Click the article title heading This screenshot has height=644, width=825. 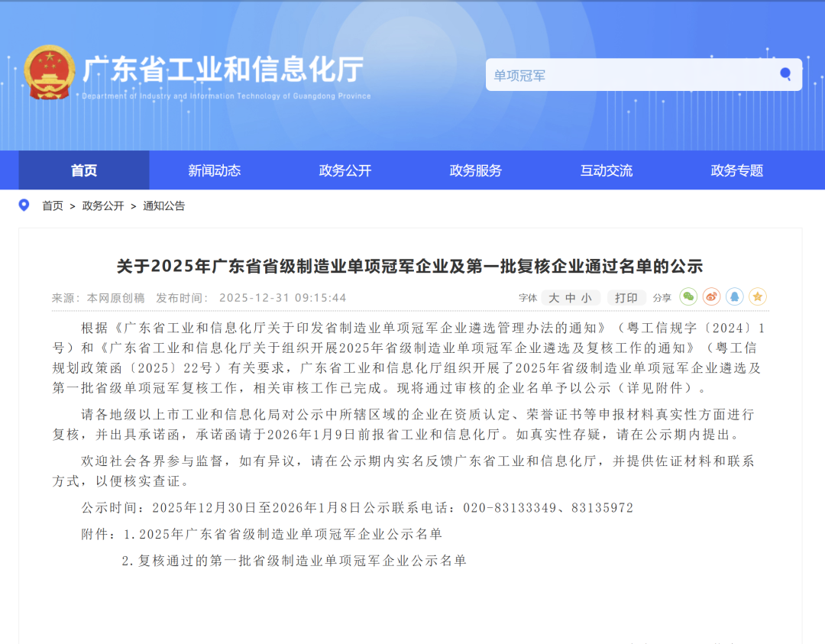point(409,266)
